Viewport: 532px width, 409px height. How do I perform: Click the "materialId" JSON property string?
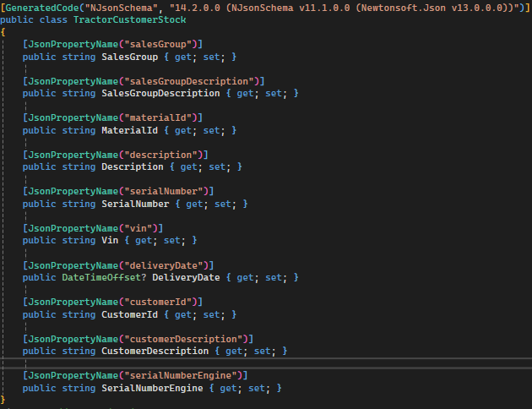pyautogui.click(x=158, y=117)
